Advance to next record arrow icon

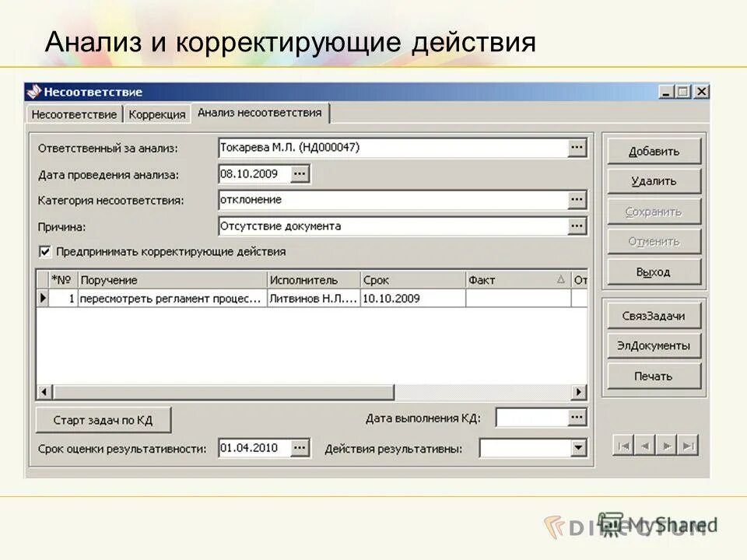pos(668,446)
